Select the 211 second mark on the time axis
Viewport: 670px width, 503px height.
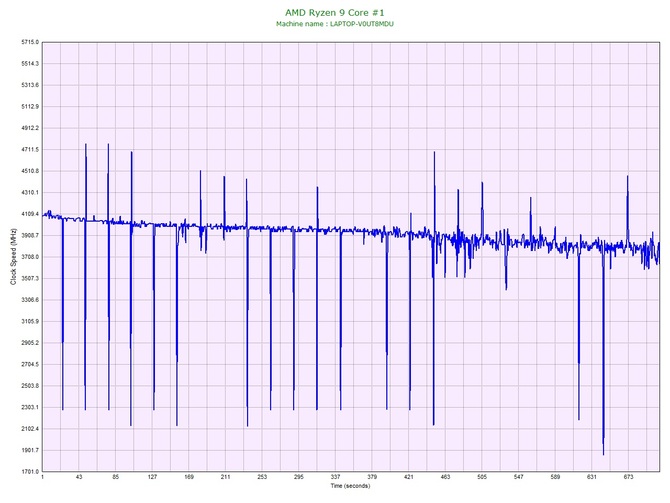click(226, 478)
